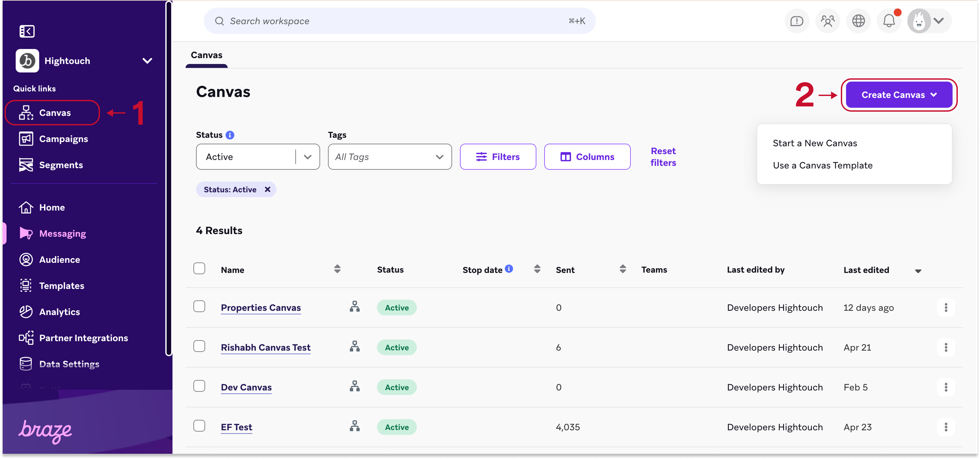Check the select-all checkbox in the table header
The width and height of the screenshot is (980, 459).
coord(199,268)
